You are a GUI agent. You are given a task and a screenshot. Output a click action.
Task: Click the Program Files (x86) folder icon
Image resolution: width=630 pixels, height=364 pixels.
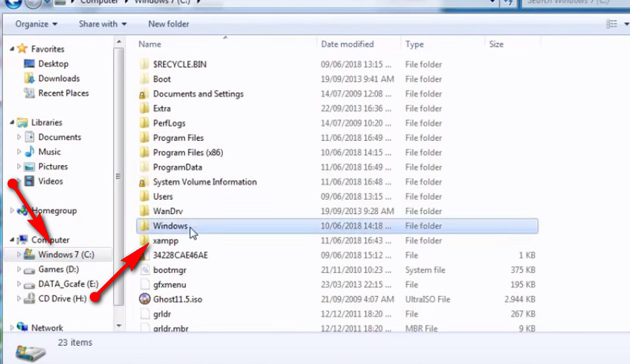144,152
